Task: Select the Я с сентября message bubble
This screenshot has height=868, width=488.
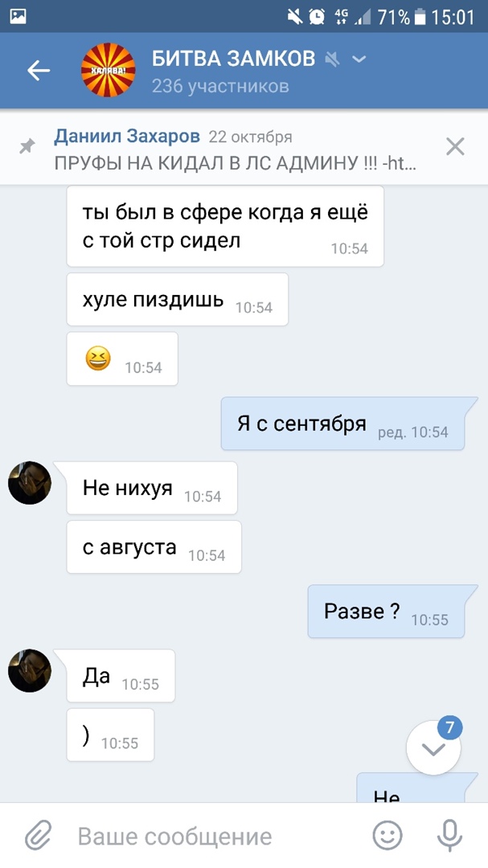Action: [343, 424]
